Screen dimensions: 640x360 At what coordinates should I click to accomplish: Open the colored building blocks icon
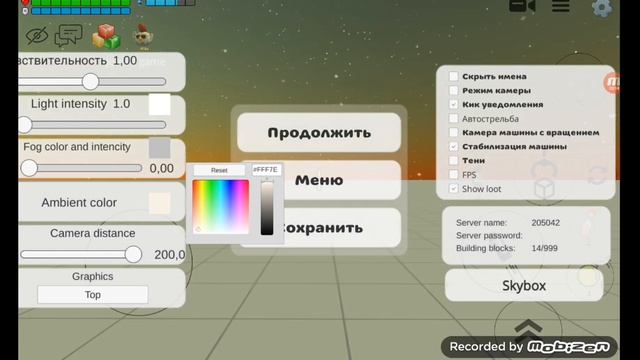coord(106,36)
